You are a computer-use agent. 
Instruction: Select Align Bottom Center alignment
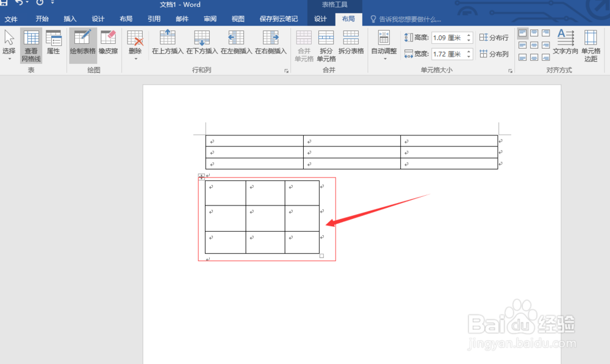tap(534, 57)
